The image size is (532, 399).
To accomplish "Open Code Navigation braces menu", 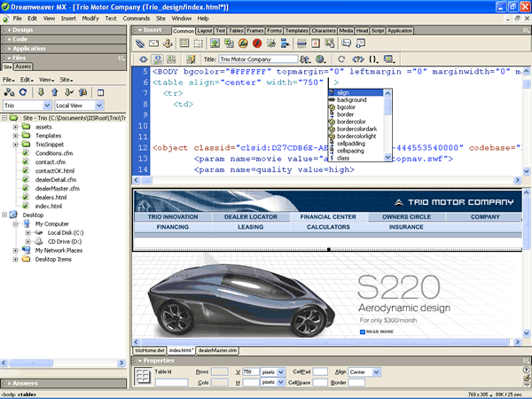I will [373, 59].
